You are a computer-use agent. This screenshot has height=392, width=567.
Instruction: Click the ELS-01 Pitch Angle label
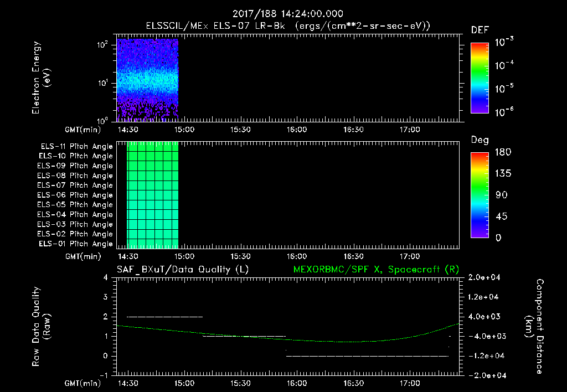click(75, 244)
